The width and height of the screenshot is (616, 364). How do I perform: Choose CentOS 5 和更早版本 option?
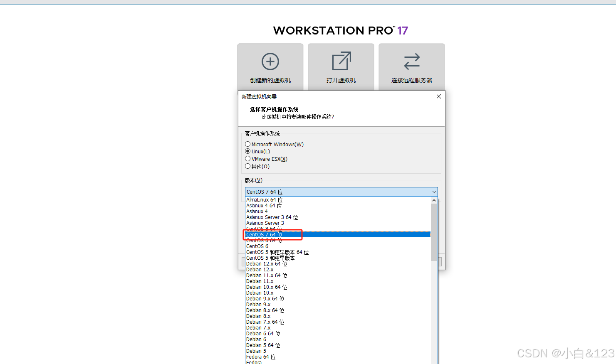[x=338, y=258]
